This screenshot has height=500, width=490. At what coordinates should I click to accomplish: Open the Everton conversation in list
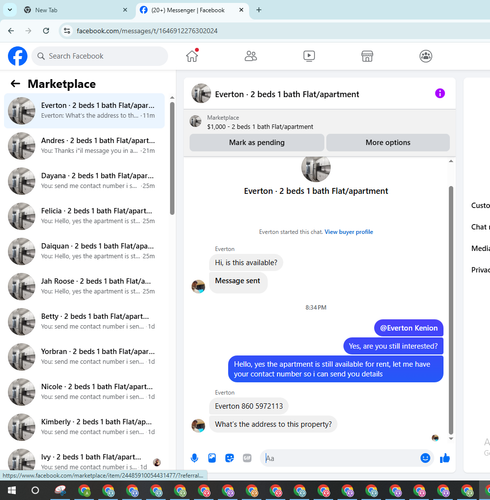[84, 111]
